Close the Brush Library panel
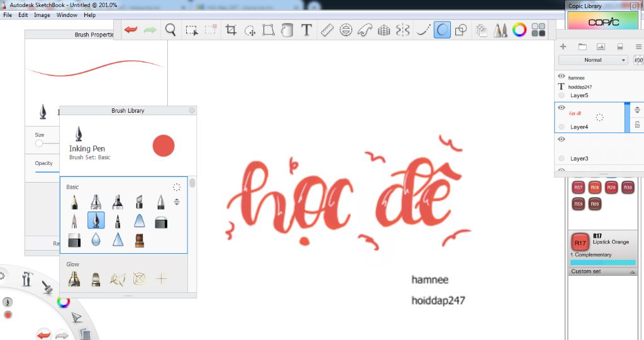This screenshot has height=340, width=644. 192,110
